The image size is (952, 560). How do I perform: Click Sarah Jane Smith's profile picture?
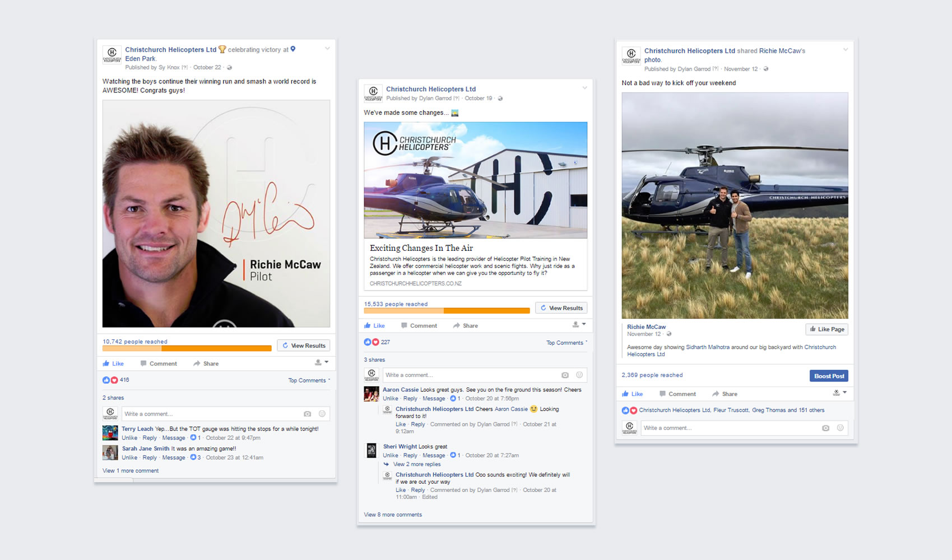click(110, 452)
